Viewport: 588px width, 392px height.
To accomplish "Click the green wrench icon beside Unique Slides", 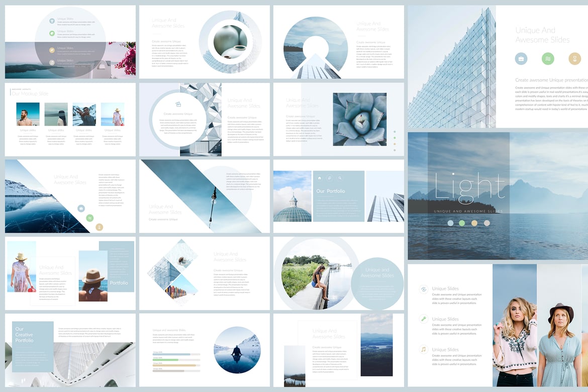I will click(x=423, y=319).
